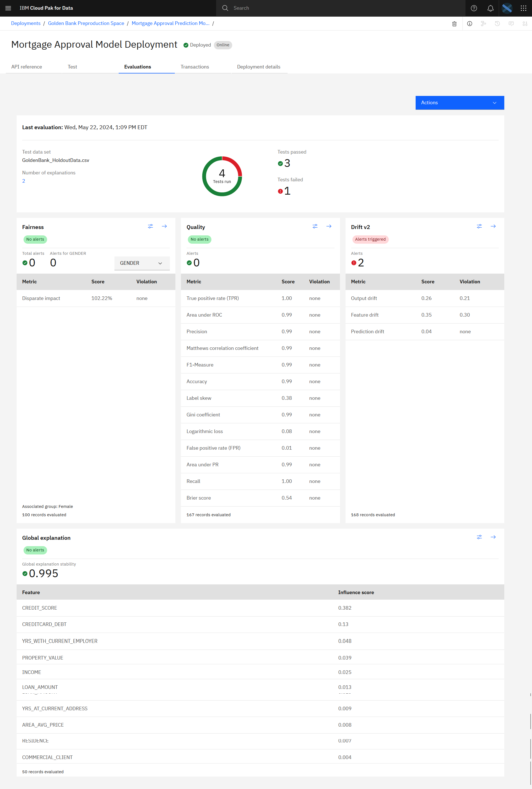The image size is (532, 789).
Task: Open the comments icon in toolbar
Action: point(511,23)
